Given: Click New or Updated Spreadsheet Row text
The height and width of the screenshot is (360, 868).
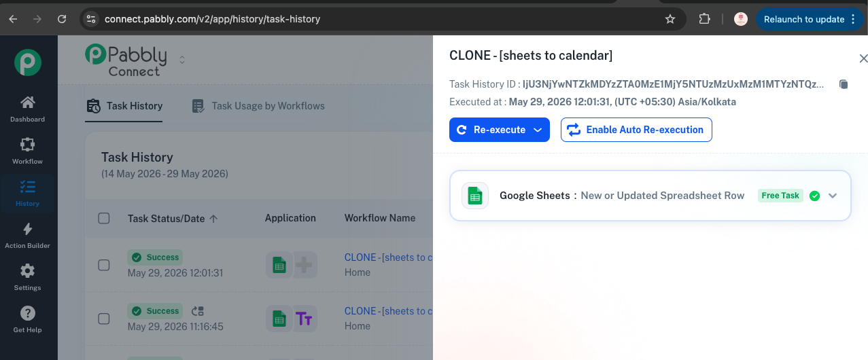Looking at the screenshot, I should click(663, 196).
